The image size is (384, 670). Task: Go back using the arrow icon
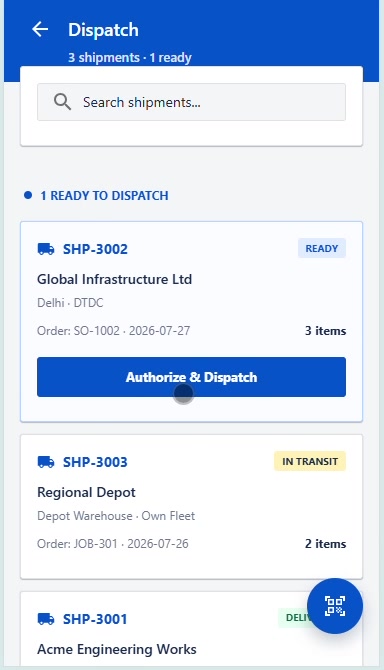(x=40, y=29)
